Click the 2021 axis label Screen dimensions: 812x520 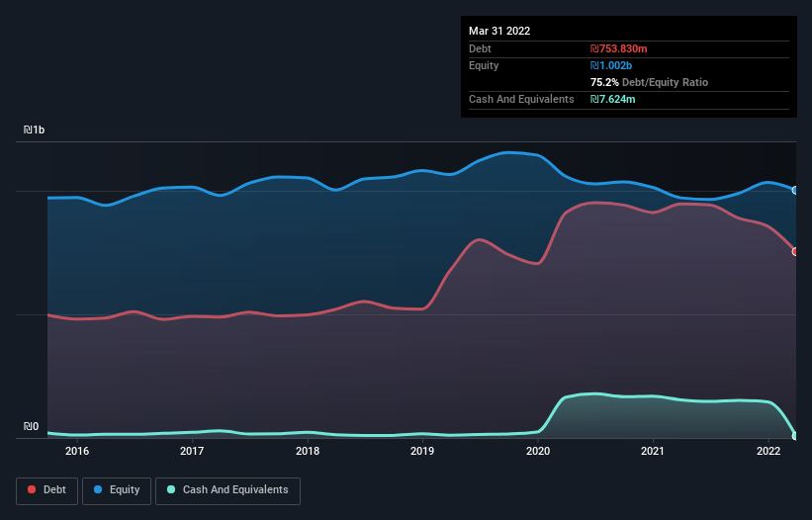pyautogui.click(x=653, y=451)
